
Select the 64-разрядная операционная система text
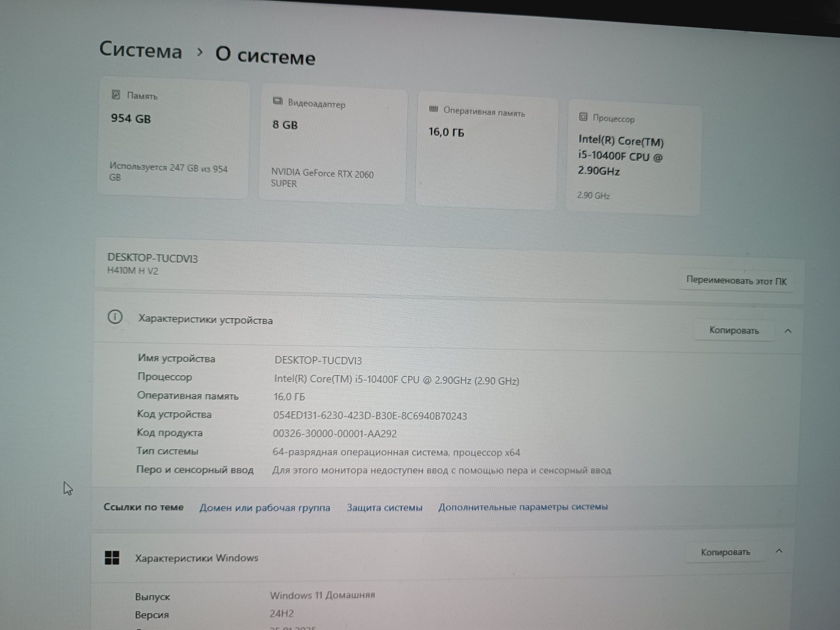396,452
